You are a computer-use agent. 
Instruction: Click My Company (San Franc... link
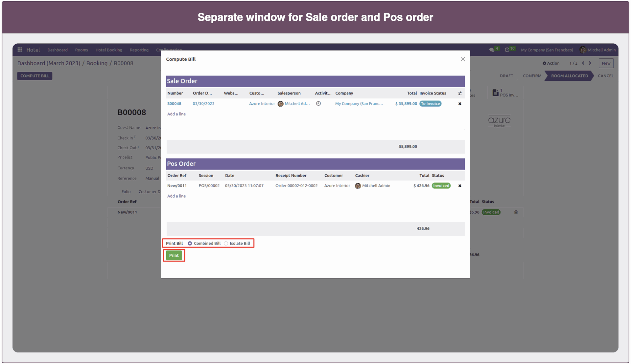click(x=359, y=104)
